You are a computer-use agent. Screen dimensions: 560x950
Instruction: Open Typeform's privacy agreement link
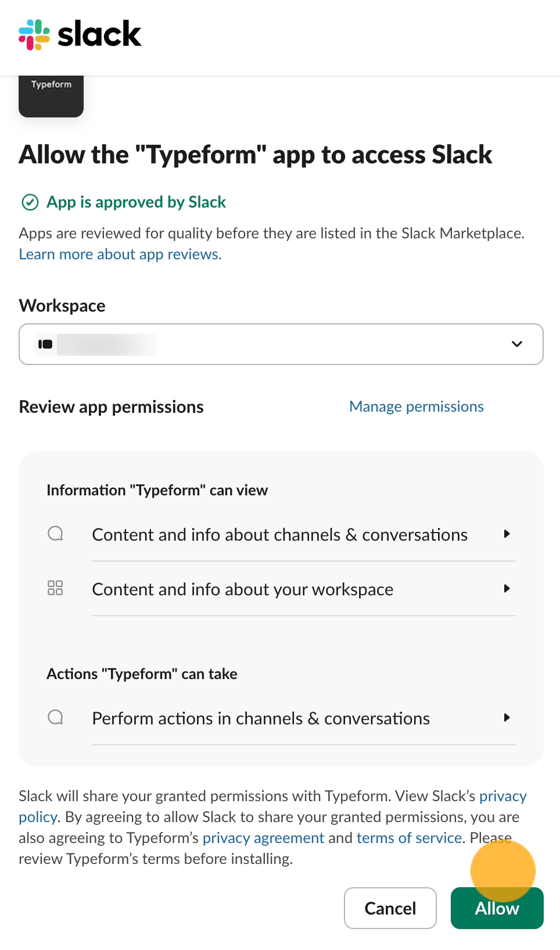pos(263,838)
